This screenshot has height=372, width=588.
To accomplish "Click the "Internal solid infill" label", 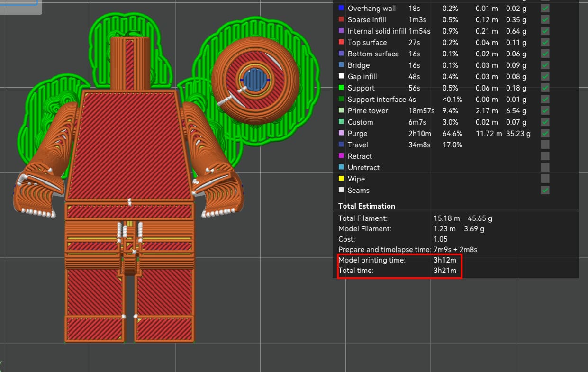I will [377, 31].
